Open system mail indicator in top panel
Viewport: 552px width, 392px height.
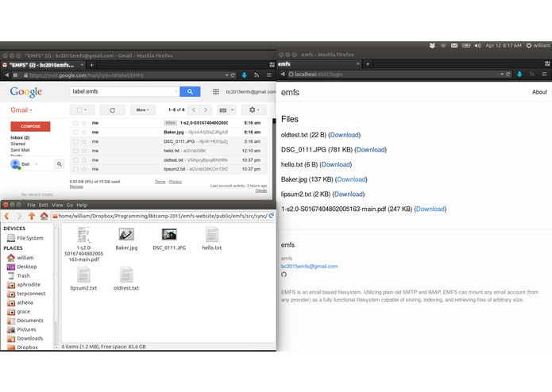click(454, 46)
